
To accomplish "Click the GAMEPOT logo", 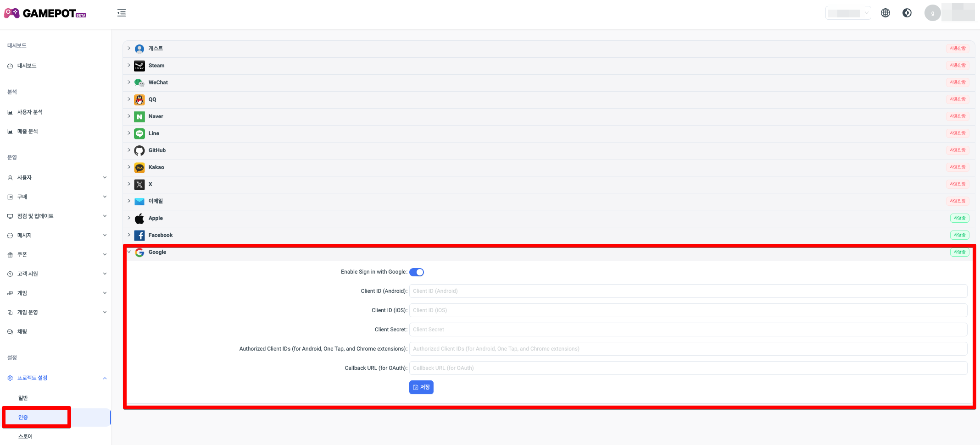I will 45,13.
